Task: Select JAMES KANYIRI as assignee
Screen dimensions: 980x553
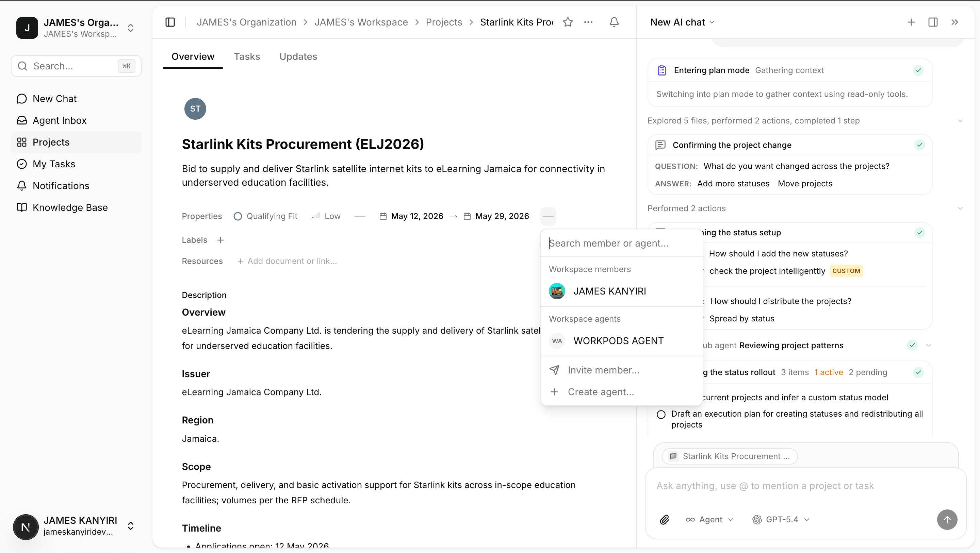Action: 621,291
